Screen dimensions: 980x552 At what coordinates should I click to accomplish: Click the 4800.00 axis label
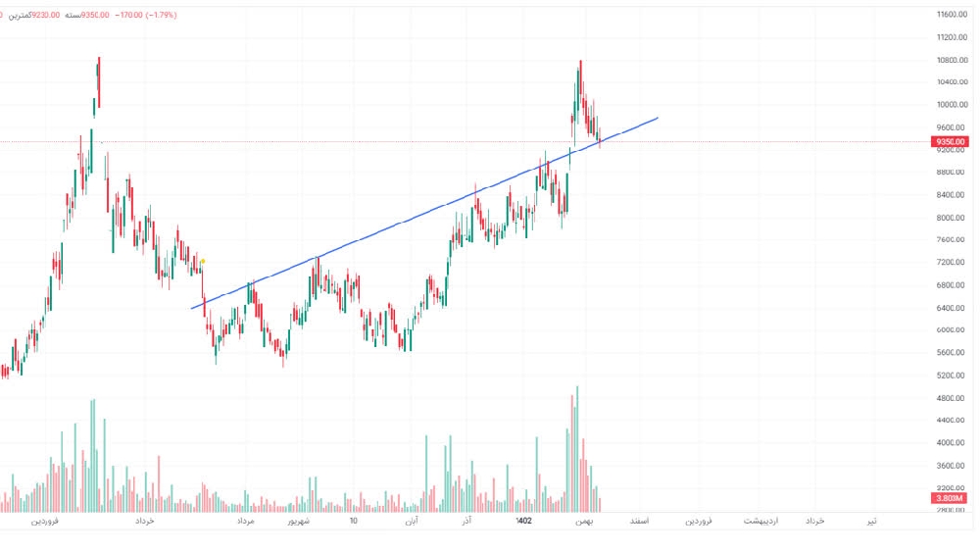[x=952, y=398]
